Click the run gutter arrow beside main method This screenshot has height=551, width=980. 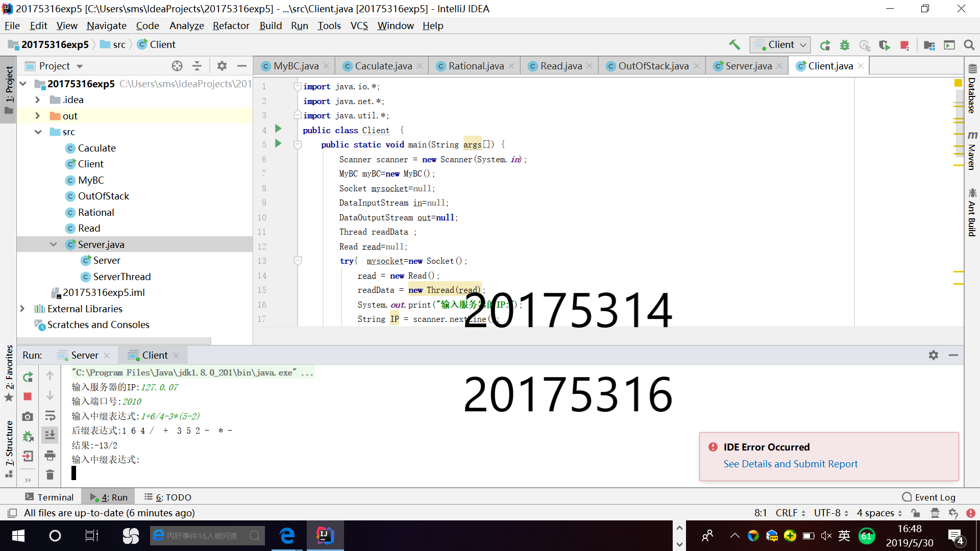(x=278, y=144)
